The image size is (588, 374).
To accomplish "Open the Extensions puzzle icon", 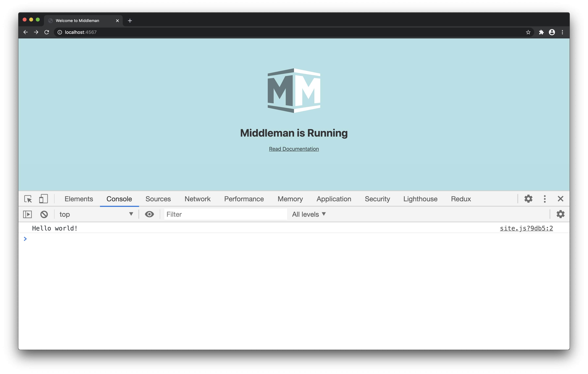I will pyautogui.click(x=541, y=32).
